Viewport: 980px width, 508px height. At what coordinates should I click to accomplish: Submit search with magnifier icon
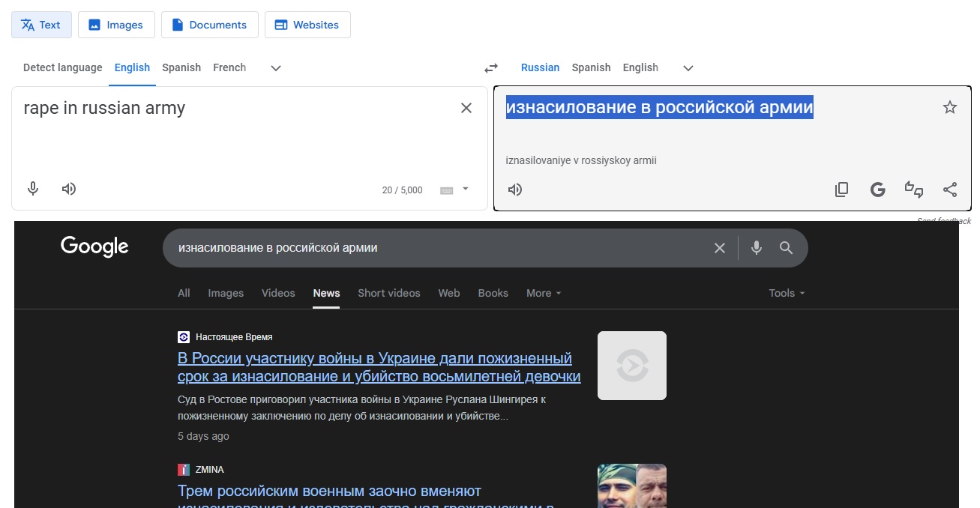(x=786, y=248)
